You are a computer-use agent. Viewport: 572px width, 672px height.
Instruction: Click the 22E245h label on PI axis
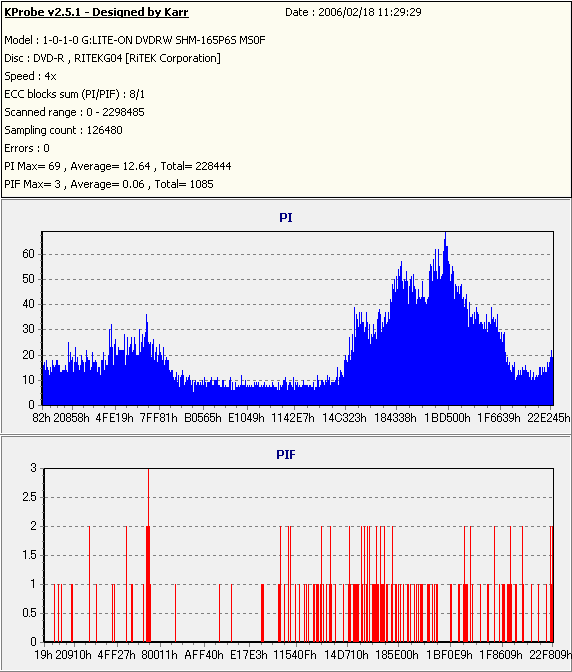549,417
